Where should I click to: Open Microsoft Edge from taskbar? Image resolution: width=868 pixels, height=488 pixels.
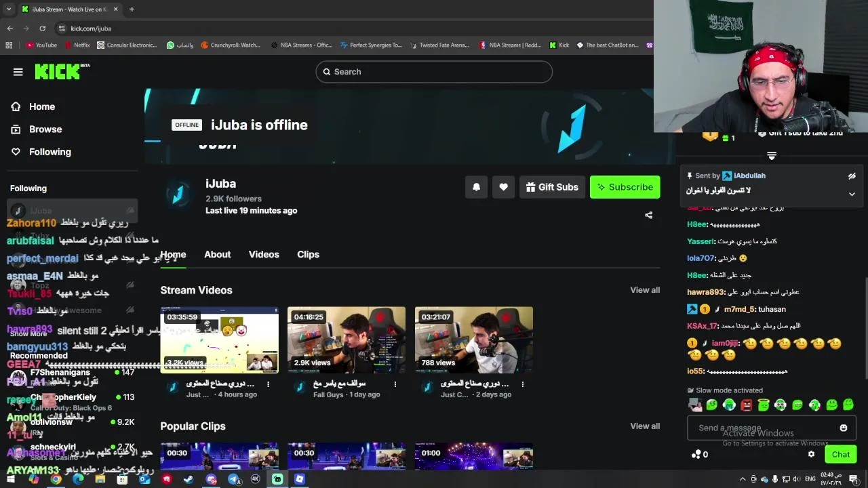pos(78,479)
